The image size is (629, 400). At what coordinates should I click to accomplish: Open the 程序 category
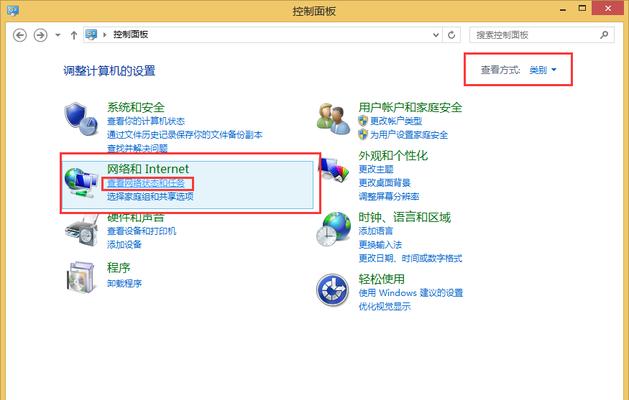118,268
